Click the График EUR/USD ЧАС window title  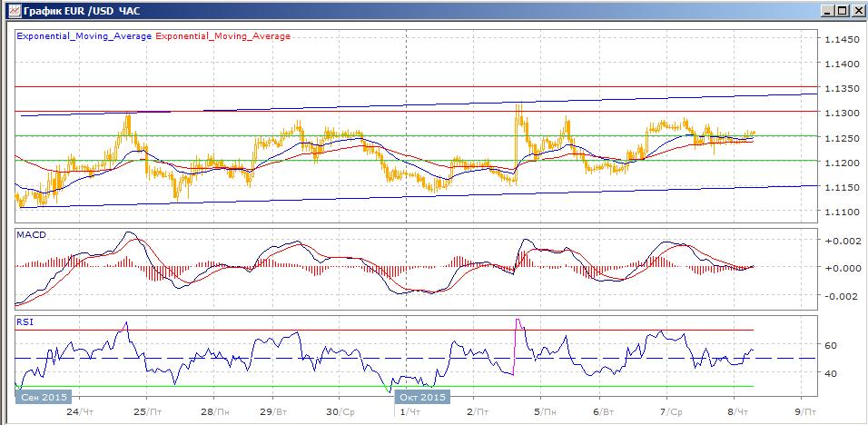82,11
